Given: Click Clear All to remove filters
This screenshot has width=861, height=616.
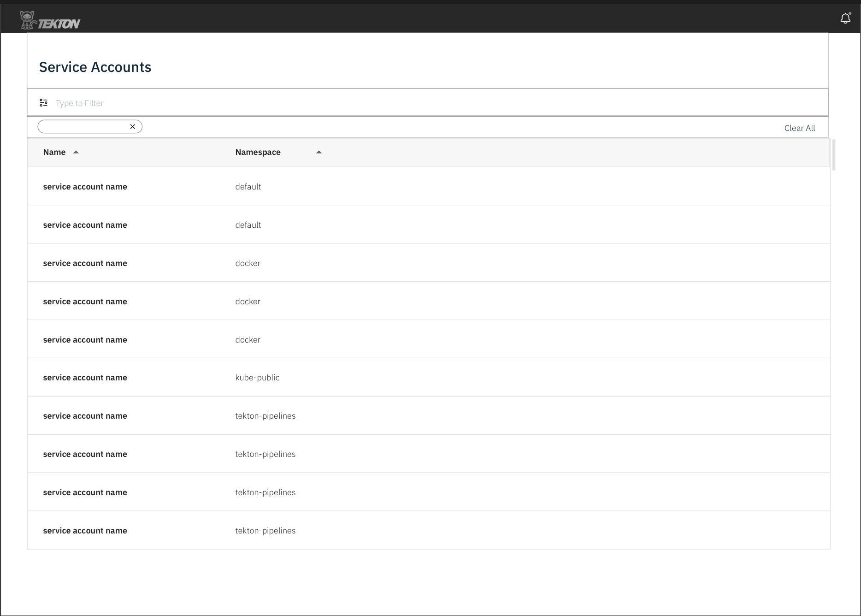Looking at the screenshot, I should [799, 128].
